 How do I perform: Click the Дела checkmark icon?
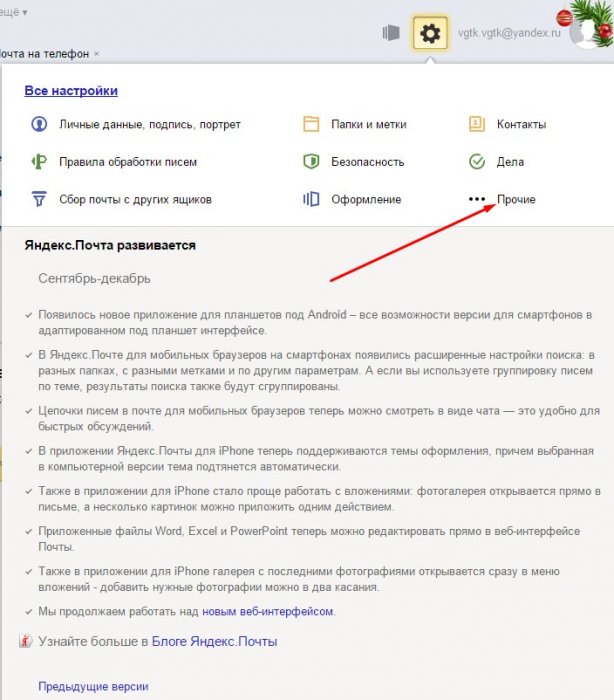[x=476, y=162]
